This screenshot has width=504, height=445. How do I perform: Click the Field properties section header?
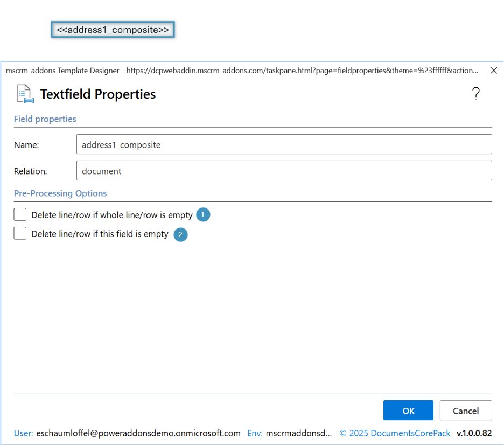pyautogui.click(x=45, y=119)
